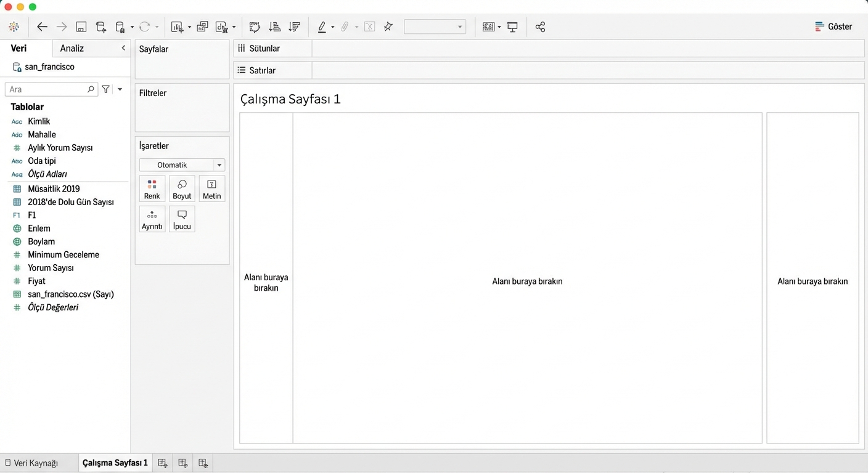
Task: Add new worksheet icon at bottom
Action: point(163,463)
